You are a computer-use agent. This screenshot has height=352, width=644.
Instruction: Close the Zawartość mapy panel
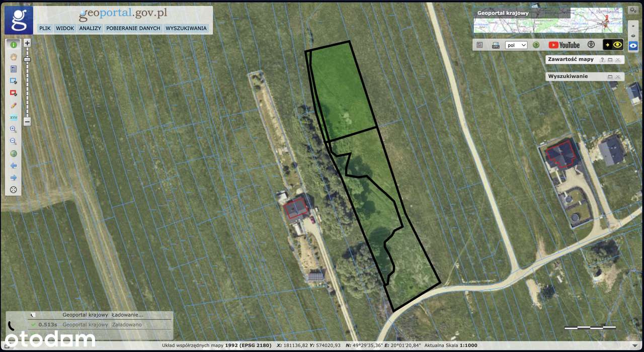618,59
